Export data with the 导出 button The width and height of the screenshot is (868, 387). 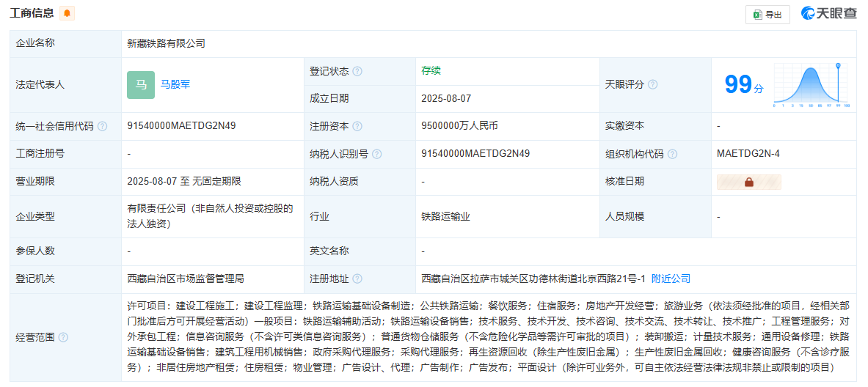point(767,14)
